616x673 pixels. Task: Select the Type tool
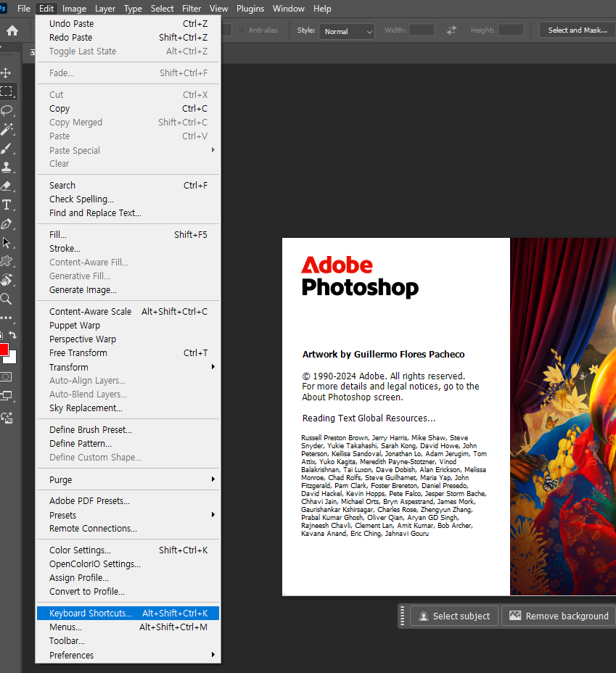pos(7,205)
